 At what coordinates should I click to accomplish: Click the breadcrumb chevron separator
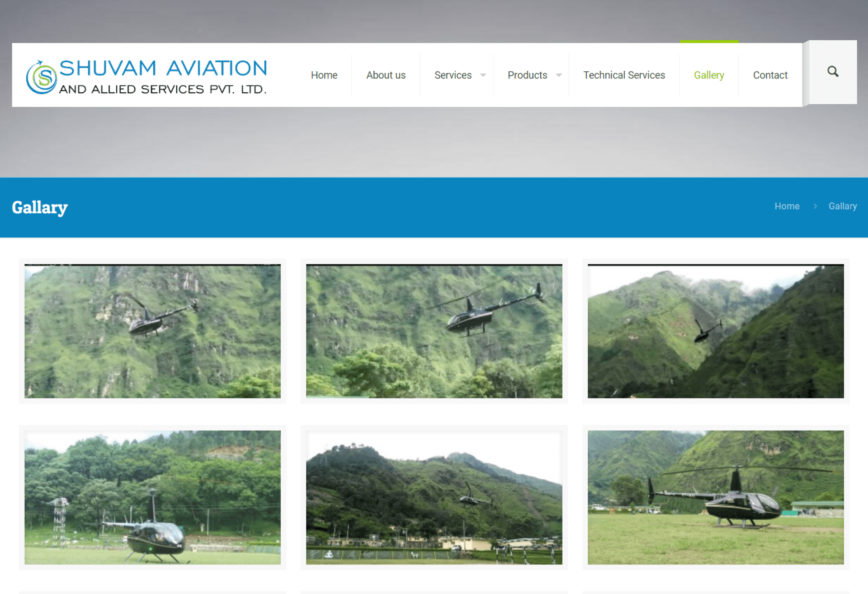tap(815, 206)
